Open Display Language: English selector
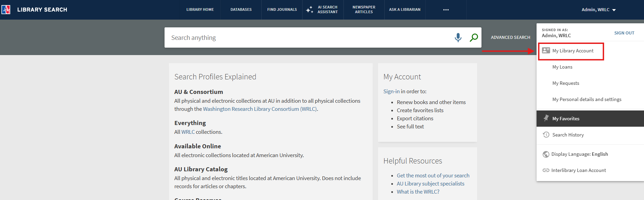 (579, 154)
